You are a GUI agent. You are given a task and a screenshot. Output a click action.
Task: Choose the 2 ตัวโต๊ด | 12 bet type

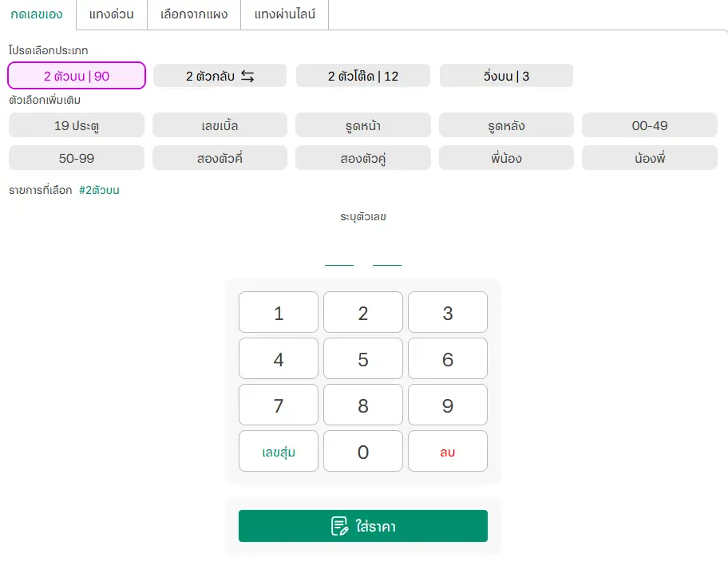(x=363, y=76)
